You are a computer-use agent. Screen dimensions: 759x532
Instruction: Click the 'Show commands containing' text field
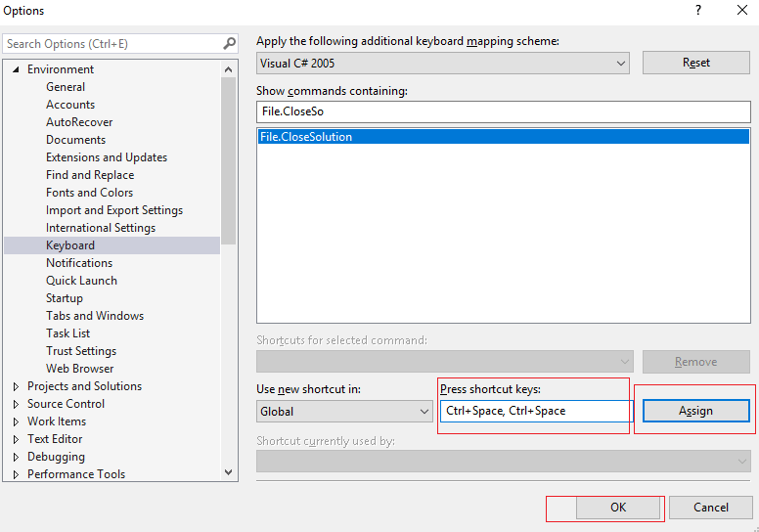click(503, 111)
